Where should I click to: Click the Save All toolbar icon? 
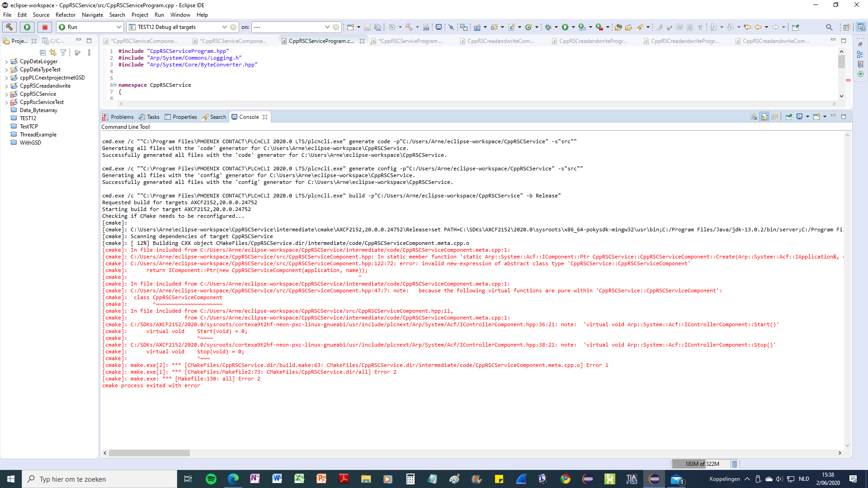pyautogui.click(x=378, y=27)
